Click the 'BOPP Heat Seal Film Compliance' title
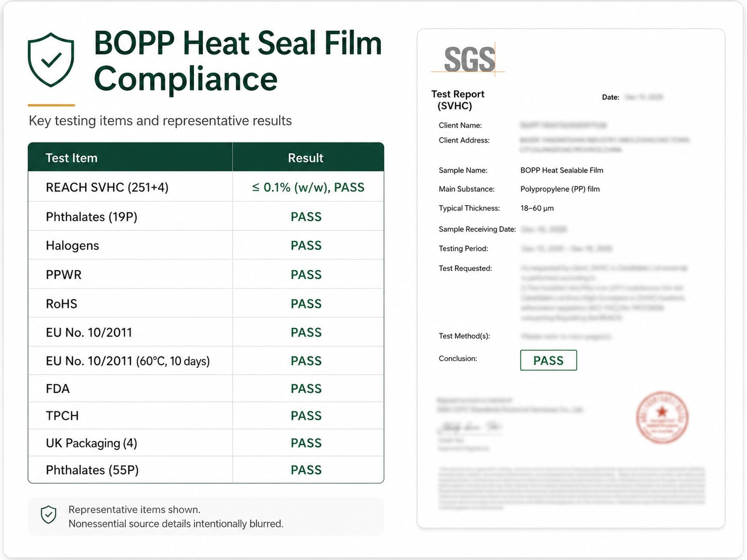The width and height of the screenshot is (747, 560). [x=237, y=61]
